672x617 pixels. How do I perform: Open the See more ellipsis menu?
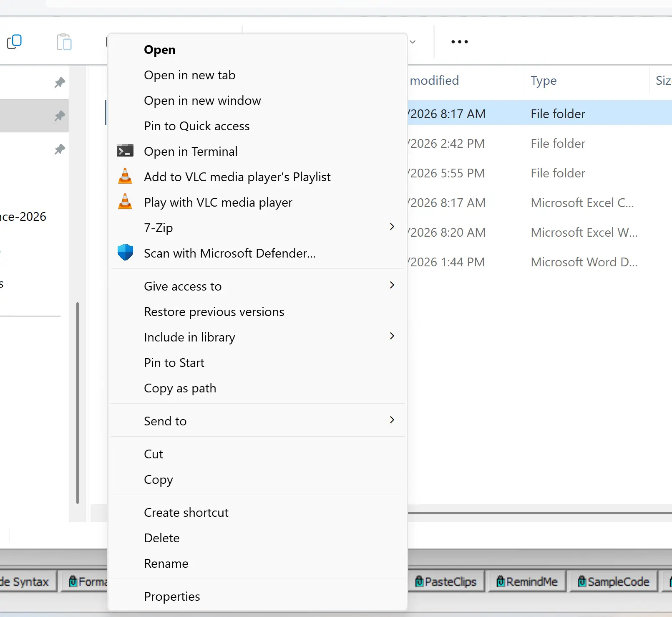460,42
